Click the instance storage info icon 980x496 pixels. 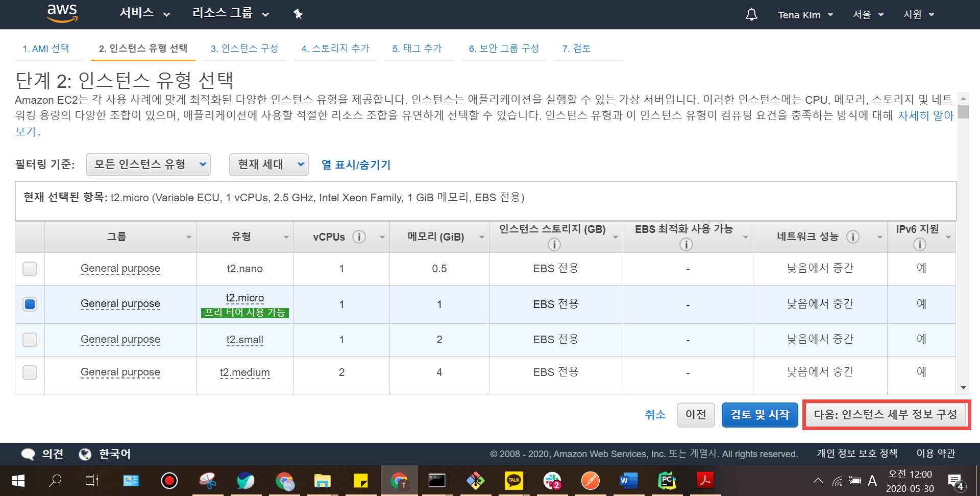pyautogui.click(x=554, y=245)
